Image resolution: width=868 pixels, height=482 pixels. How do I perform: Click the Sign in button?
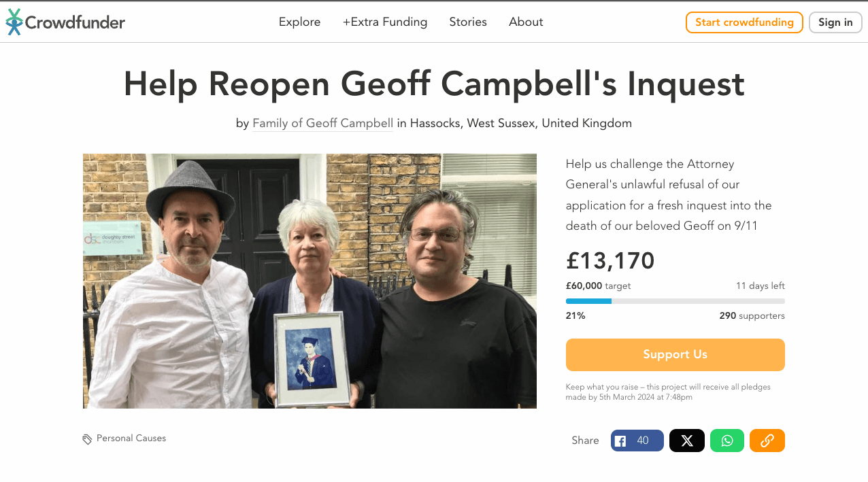pos(835,22)
